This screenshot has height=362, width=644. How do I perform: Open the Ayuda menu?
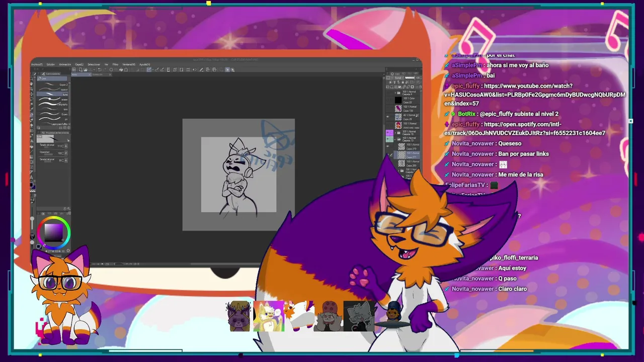coord(145,64)
